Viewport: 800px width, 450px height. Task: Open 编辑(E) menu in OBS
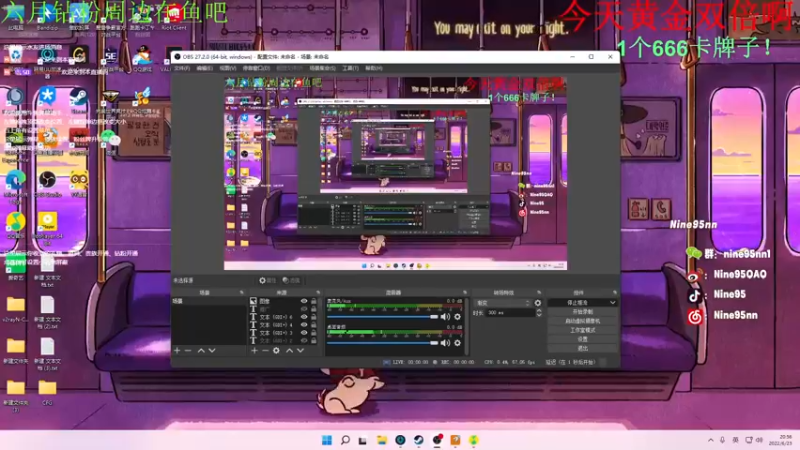click(x=204, y=68)
